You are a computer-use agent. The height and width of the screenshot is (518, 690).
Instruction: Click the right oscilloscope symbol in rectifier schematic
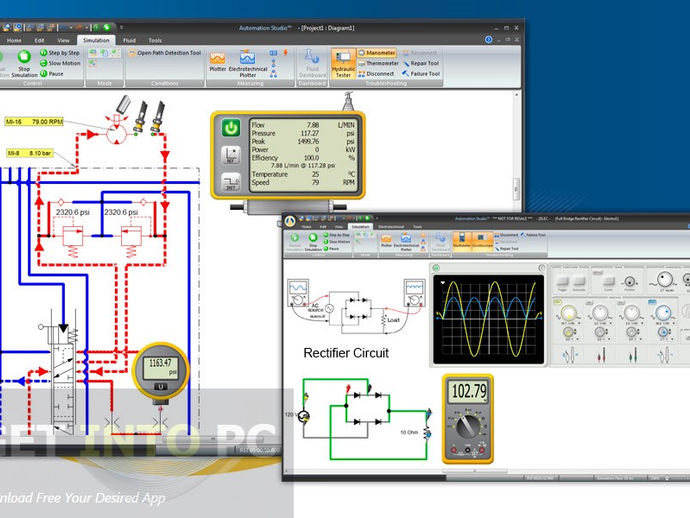415,293
